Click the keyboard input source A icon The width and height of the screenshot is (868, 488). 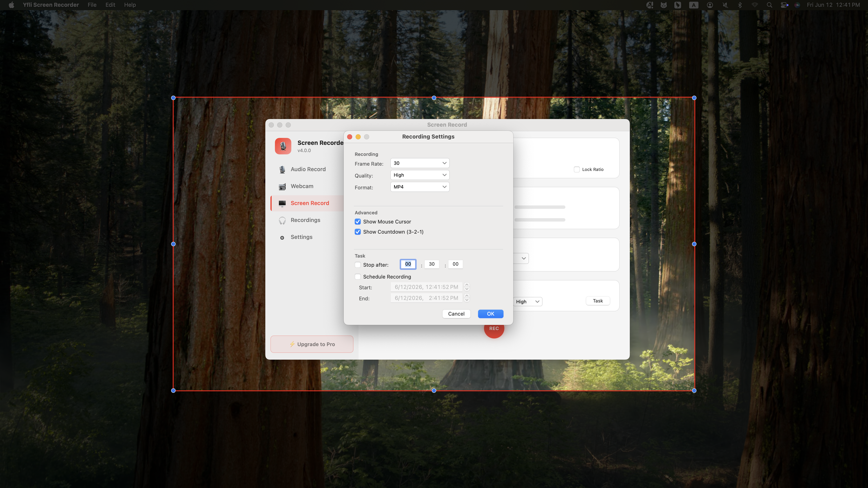tap(693, 5)
